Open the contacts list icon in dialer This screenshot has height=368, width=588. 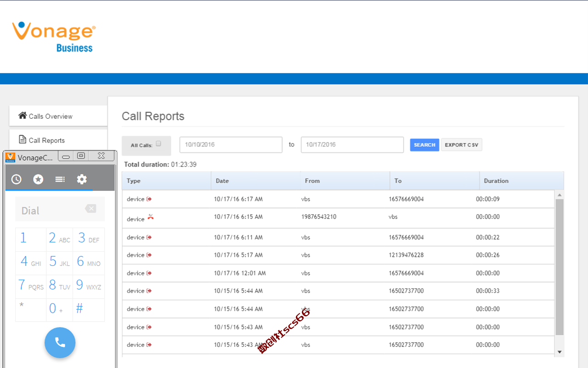(x=60, y=179)
